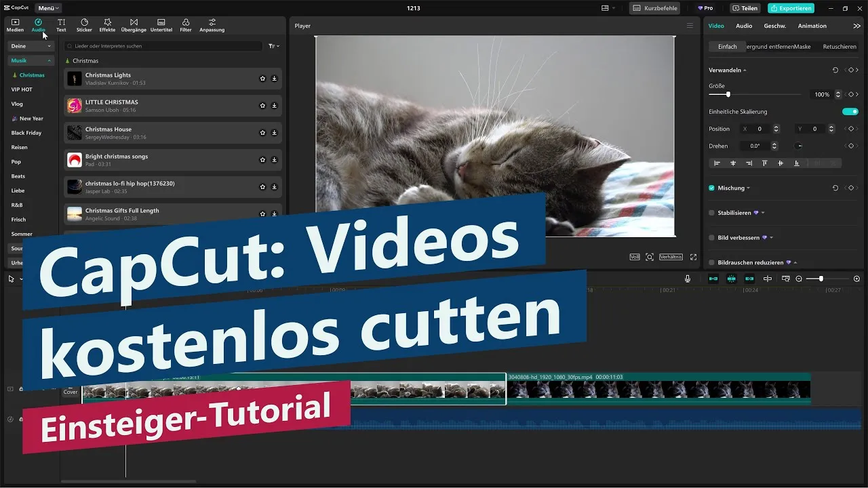The height and width of the screenshot is (488, 868).
Task: Favorite the Christmas Lights track
Action: pyautogui.click(x=262, y=79)
